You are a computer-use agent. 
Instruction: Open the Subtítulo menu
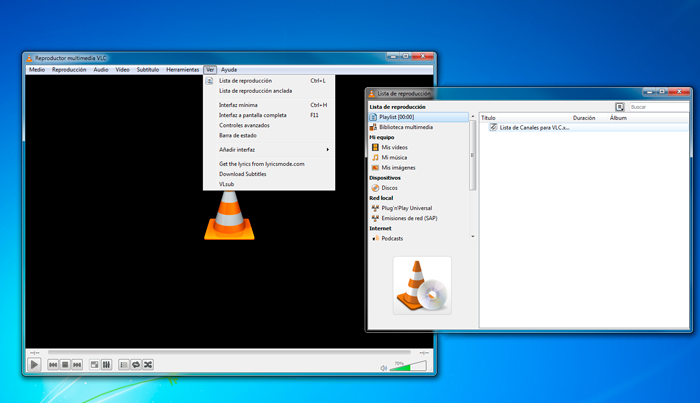point(148,70)
